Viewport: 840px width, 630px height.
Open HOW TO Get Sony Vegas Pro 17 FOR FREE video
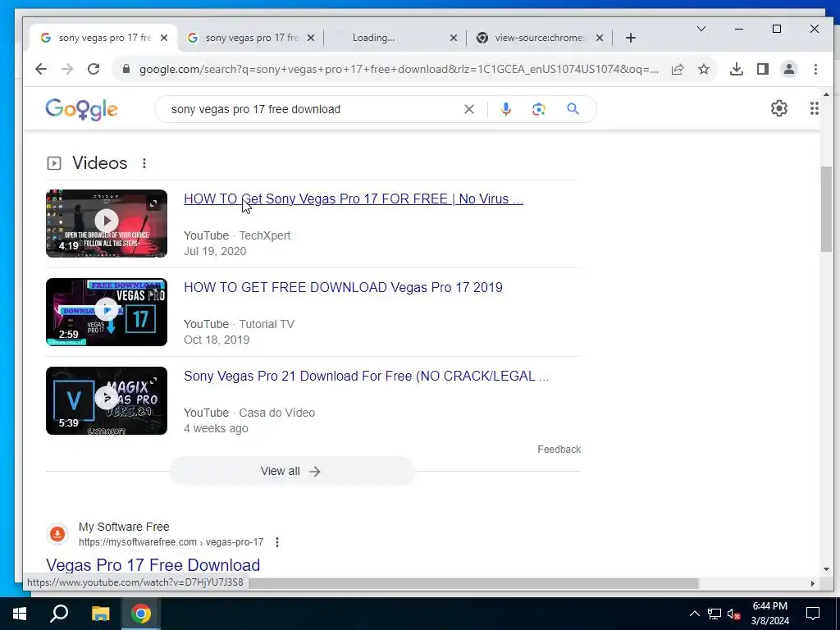(x=353, y=199)
